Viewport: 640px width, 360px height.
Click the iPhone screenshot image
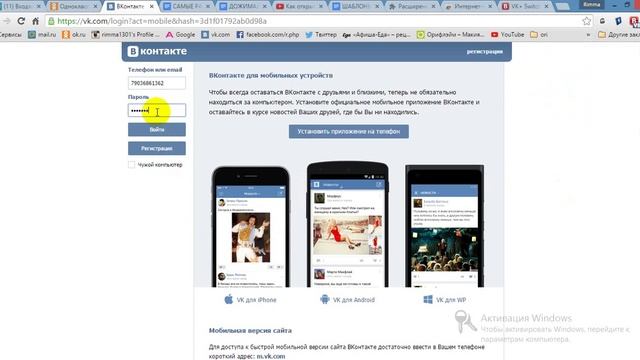[x=251, y=227]
